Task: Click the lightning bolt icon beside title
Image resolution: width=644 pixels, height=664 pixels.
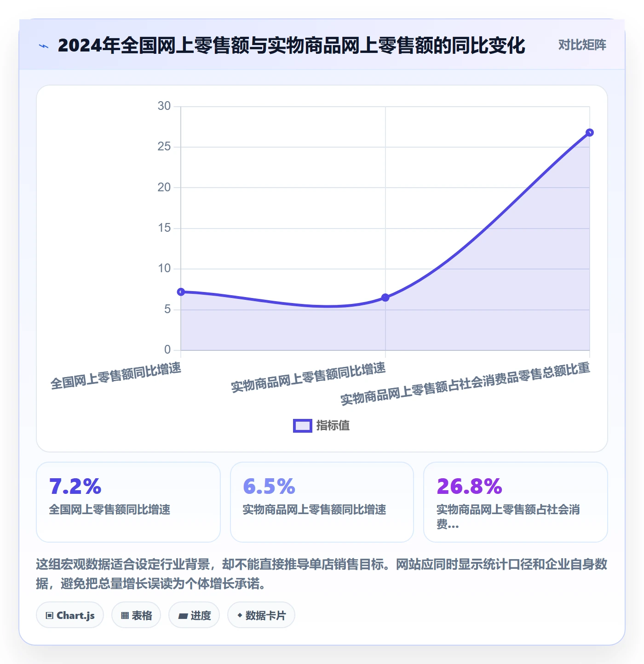Action: [44, 46]
